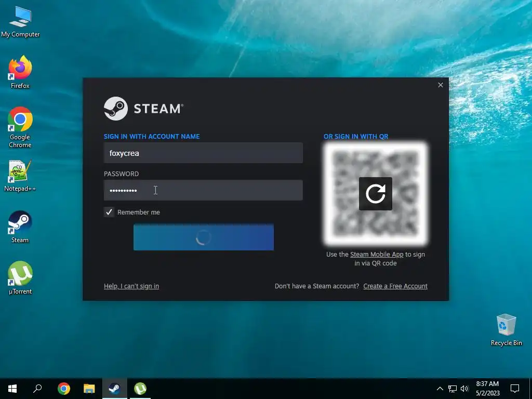Click the OR SIGN IN WITH QR label
The height and width of the screenshot is (399, 532).
tap(356, 137)
